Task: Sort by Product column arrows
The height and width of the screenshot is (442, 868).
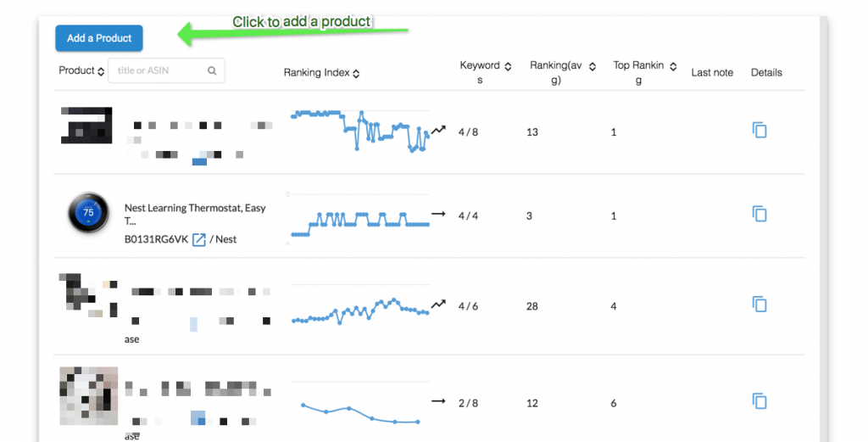Action: tap(101, 71)
